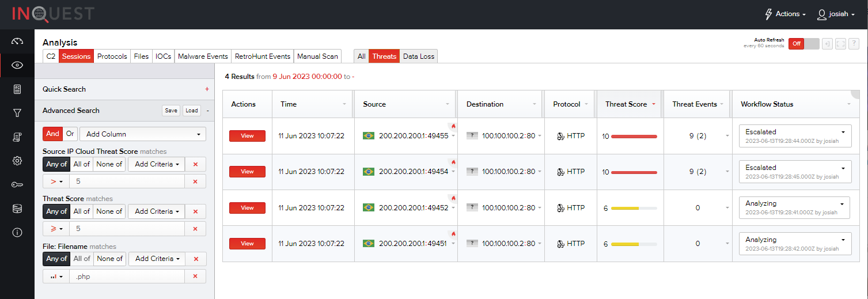Select None of for Threat Score criteria
Viewport: 868px width, 299px height.
pyautogui.click(x=109, y=211)
